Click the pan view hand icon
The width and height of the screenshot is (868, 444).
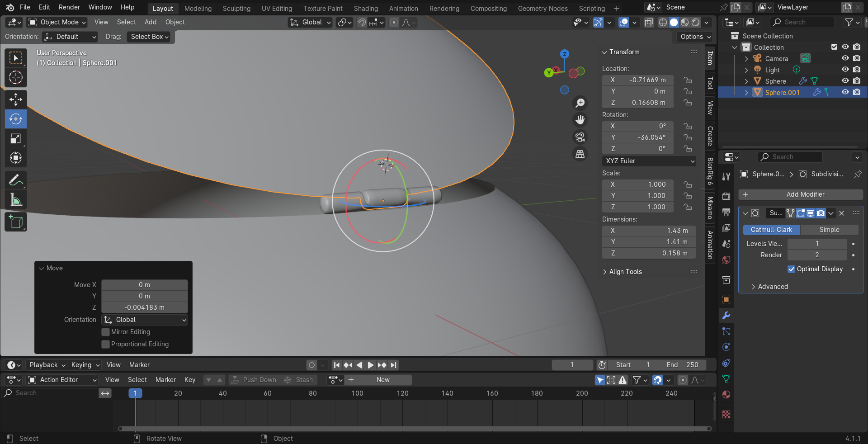[x=580, y=120]
